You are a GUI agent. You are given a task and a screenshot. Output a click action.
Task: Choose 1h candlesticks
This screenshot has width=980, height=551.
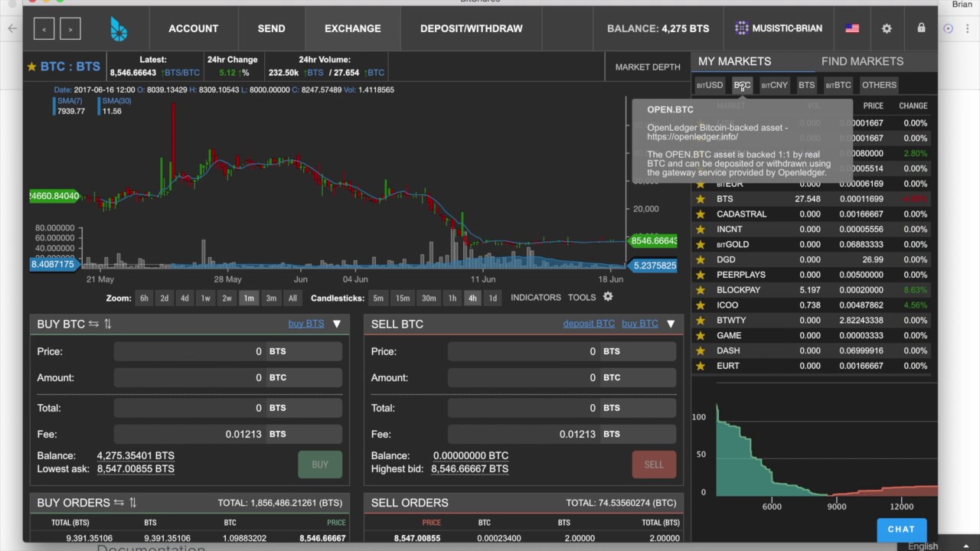pyautogui.click(x=452, y=298)
